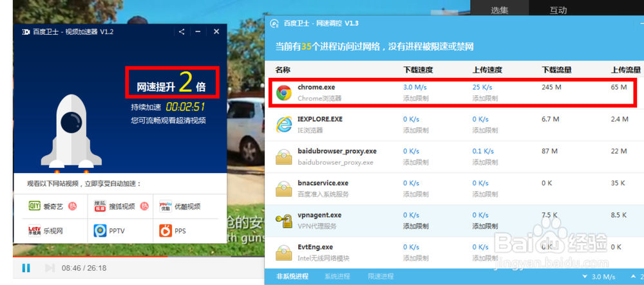Add upload limit for vpnagent.exe
The height and width of the screenshot is (285, 644).
pos(485,226)
